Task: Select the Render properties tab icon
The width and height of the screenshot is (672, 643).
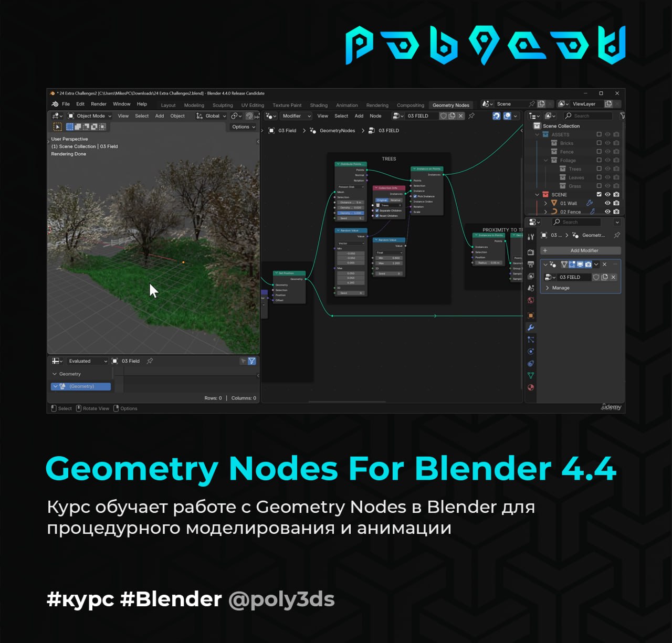Action: (x=531, y=252)
